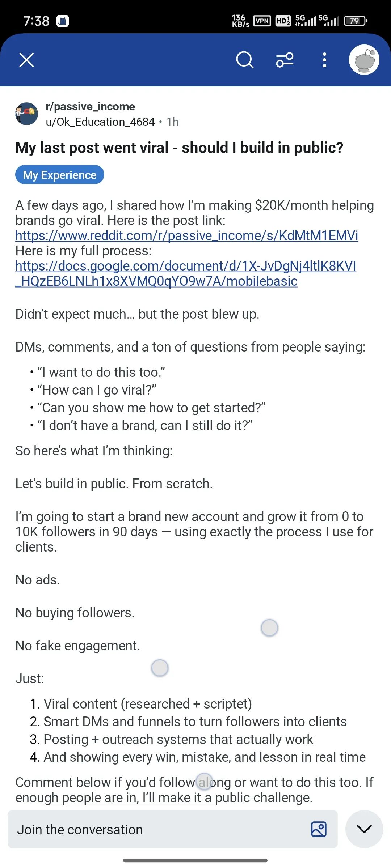Tap the Reddit avatar profile icon
The width and height of the screenshot is (391, 868).
pos(364,60)
